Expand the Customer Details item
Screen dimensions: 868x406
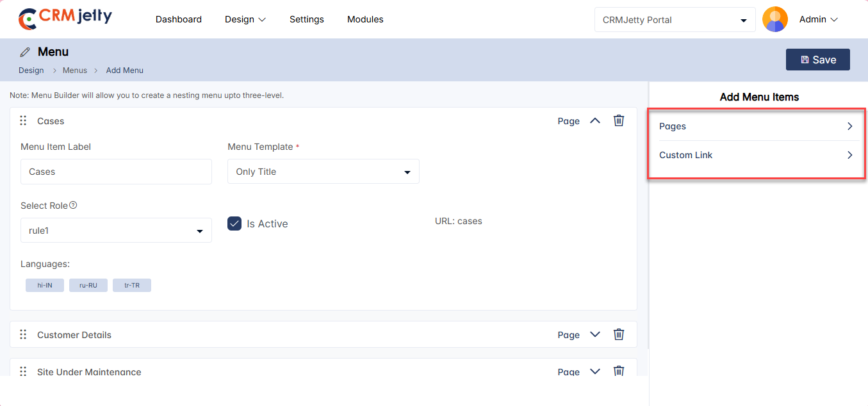(594, 334)
